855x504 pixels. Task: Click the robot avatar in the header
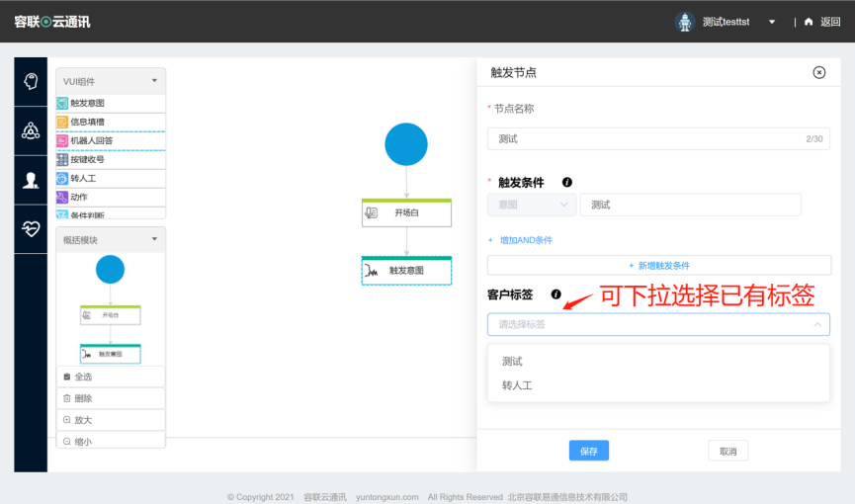684,22
